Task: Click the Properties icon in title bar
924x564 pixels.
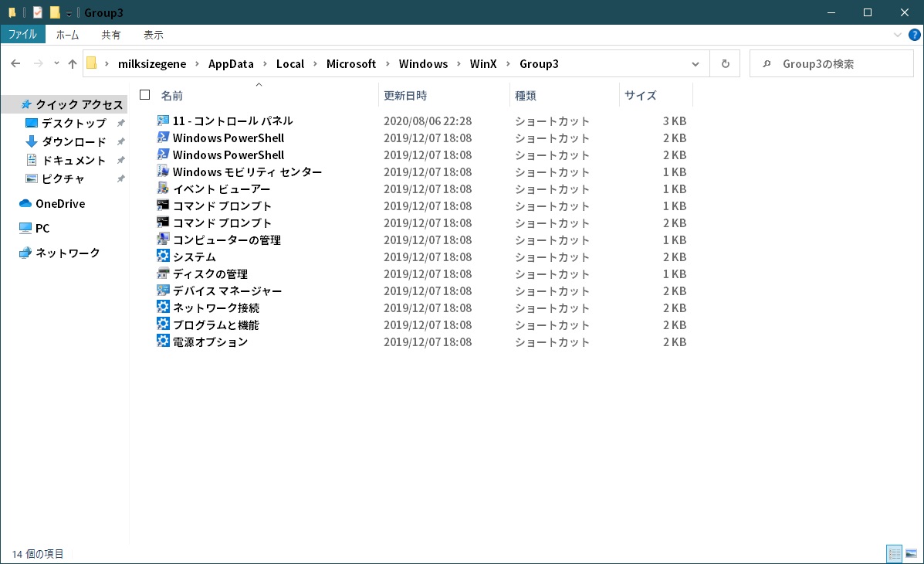Action: pyautogui.click(x=38, y=12)
